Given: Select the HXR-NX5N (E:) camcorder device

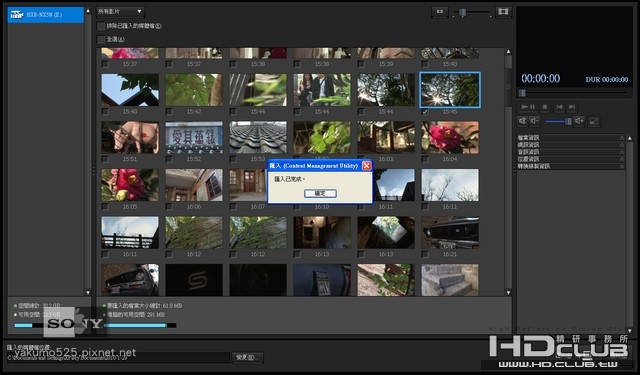Looking at the screenshot, I should (x=45, y=15).
